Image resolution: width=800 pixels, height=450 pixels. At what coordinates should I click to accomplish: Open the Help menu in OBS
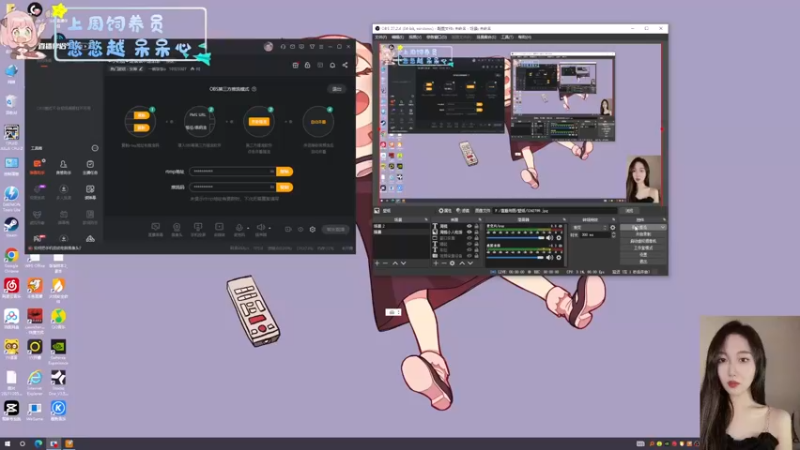coord(524,37)
